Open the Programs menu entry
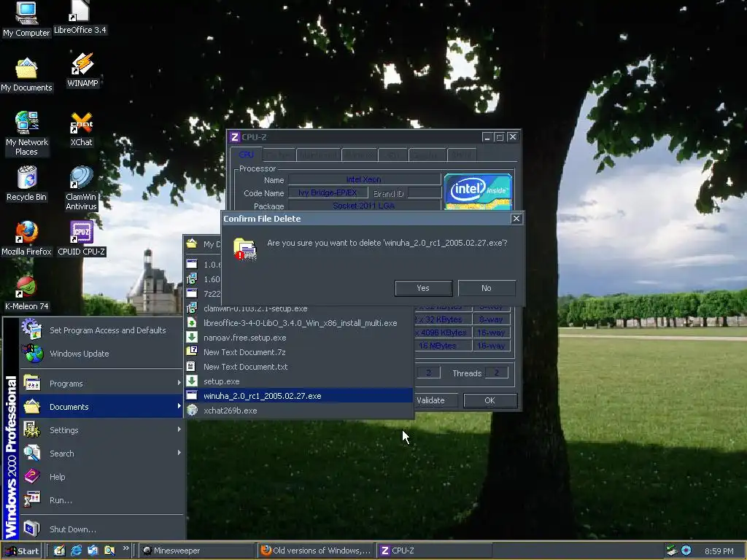This screenshot has width=747, height=560. coord(101,384)
